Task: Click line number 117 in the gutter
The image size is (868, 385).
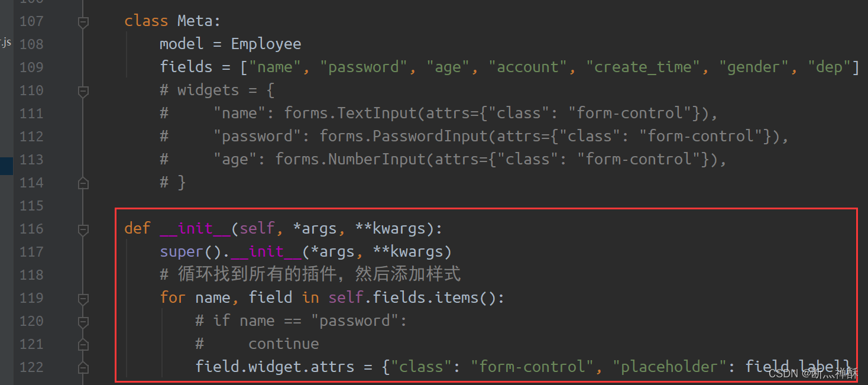Action: point(31,252)
